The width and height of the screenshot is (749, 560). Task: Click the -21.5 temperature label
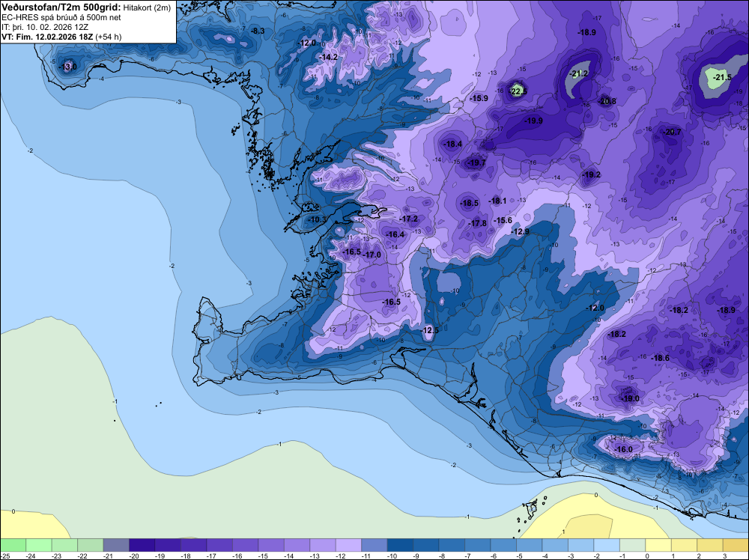point(722,77)
